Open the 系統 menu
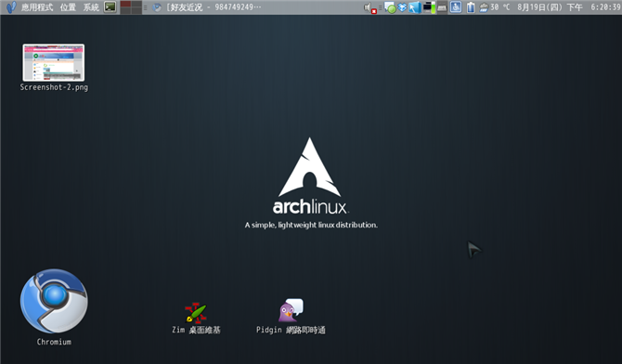This screenshot has height=364, width=622. pos(91,7)
